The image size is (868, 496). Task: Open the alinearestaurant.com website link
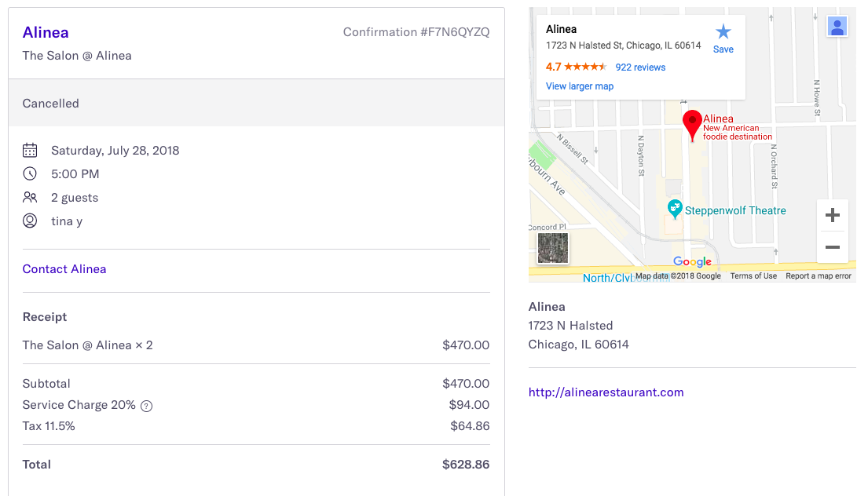pyautogui.click(x=606, y=392)
